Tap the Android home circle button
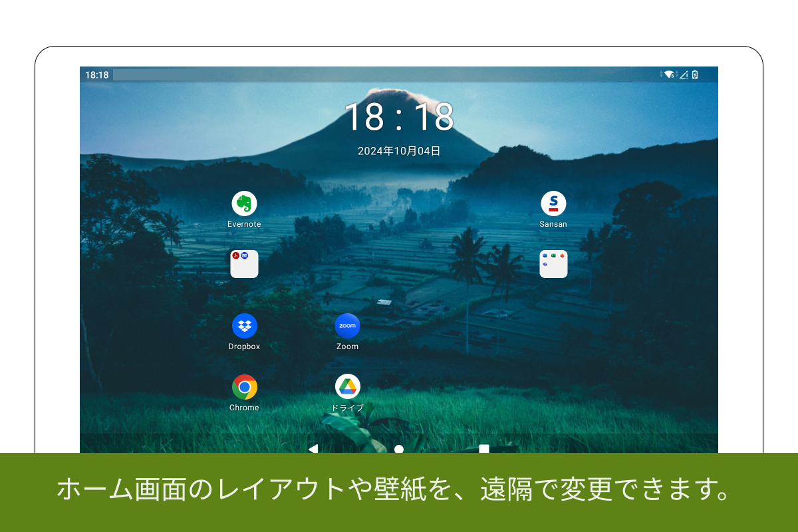The height and width of the screenshot is (532, 798). tap(399, 450)
